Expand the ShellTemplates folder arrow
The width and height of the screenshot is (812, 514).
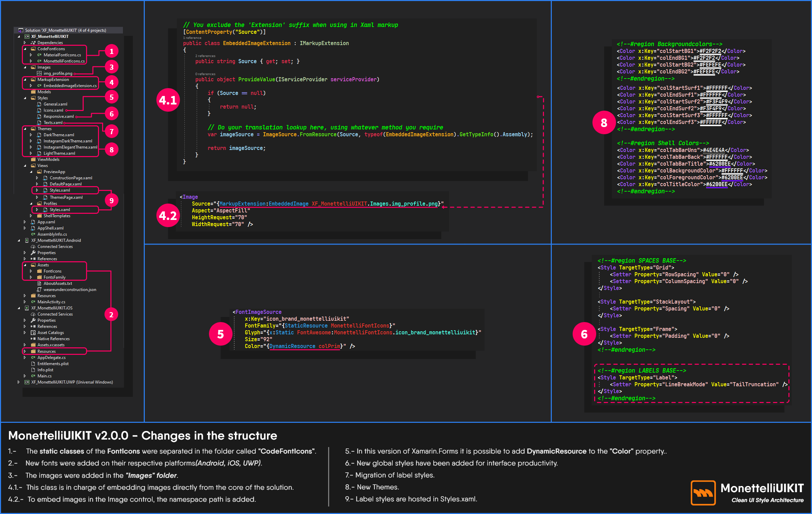(31, 216)
